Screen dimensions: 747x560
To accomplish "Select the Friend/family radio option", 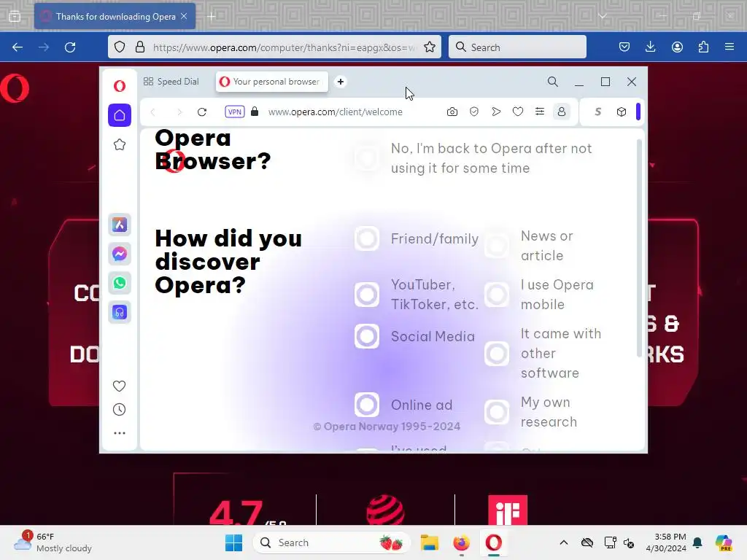I will tap(367, 238).
